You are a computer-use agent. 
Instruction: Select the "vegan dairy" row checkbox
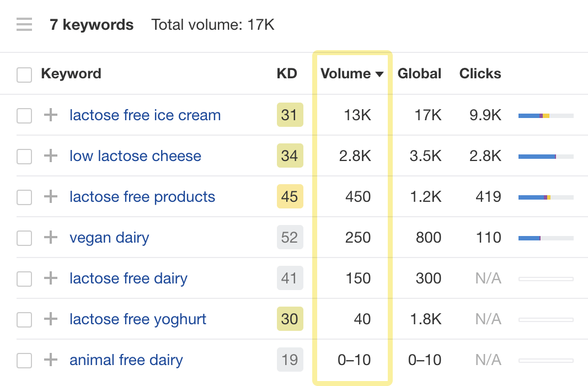pos(24,238)
